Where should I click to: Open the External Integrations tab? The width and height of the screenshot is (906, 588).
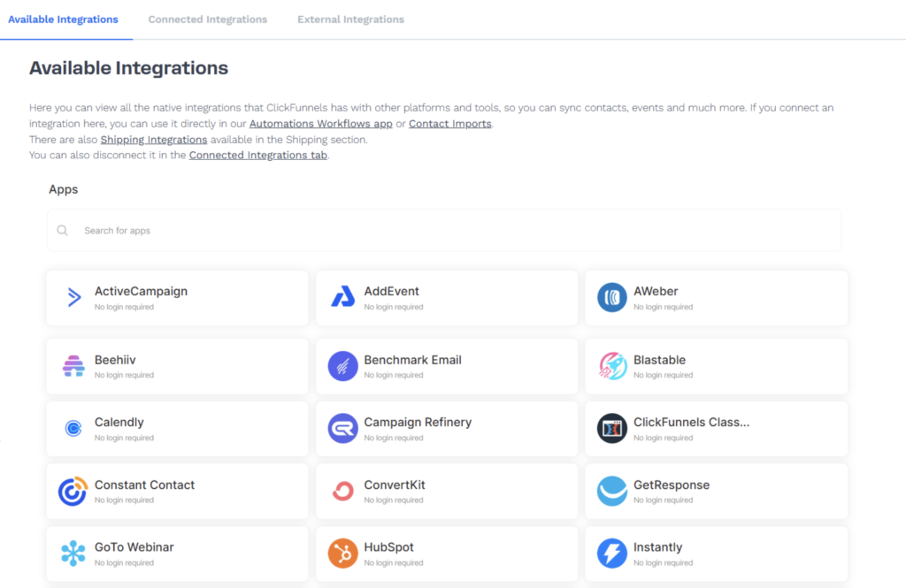pos(350,19)
